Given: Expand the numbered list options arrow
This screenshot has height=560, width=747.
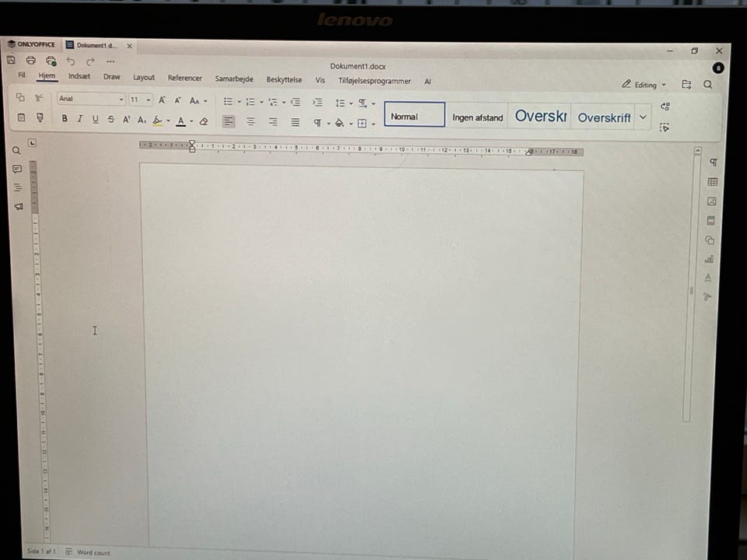Looking at the screenshot, I should [x=261, y=102].
